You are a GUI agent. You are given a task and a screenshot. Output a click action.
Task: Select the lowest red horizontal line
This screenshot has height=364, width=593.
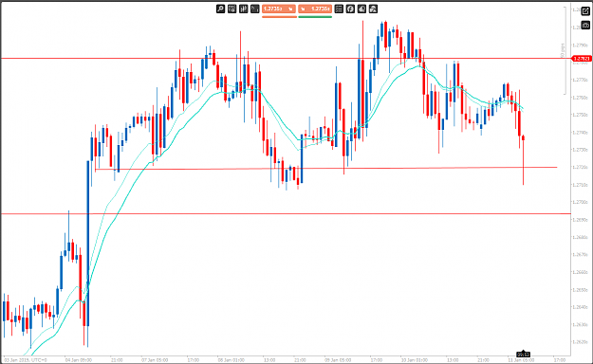(x=286, y=214)
